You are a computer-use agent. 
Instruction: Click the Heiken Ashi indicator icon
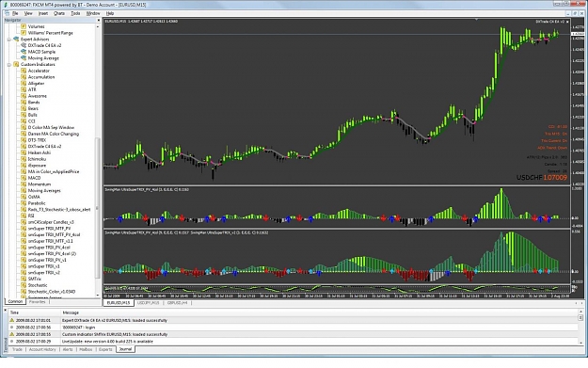24,152
